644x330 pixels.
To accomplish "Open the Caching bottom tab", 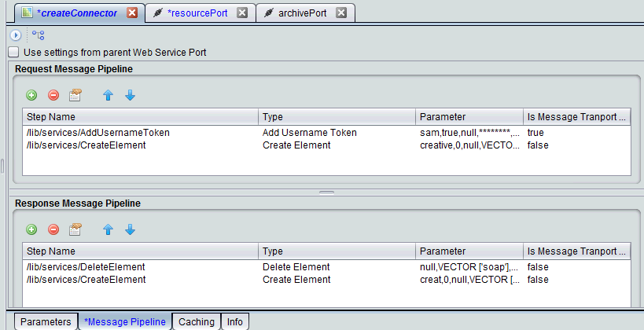I will click(x=197, y=322).
